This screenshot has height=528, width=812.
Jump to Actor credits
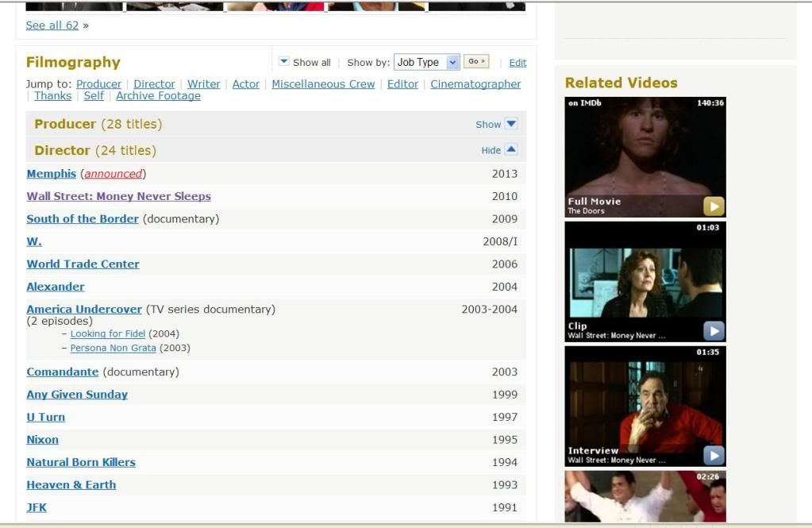[x=246, y=84]
